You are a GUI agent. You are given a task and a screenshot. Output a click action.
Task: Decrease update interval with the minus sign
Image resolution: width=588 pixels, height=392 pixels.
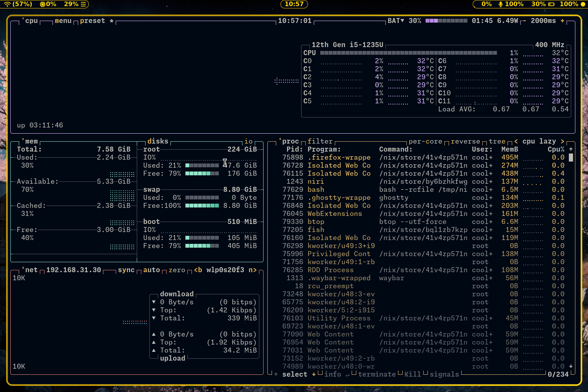coord(524,21)
